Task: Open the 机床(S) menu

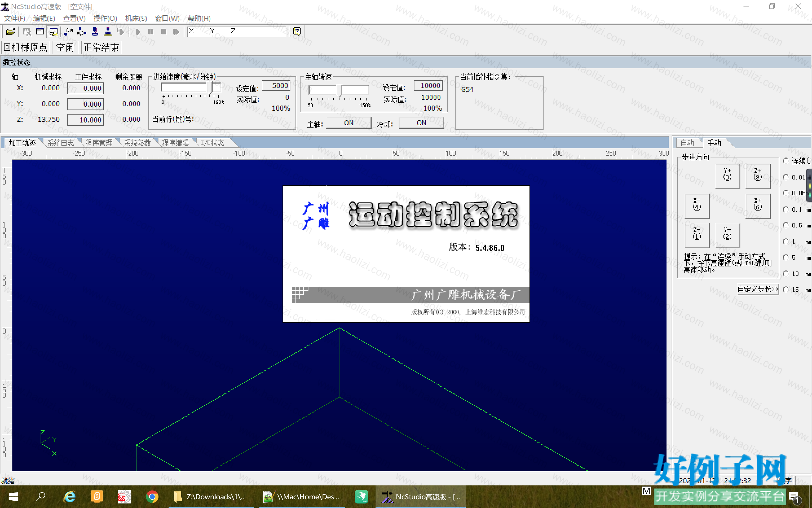Action: point(136,18)
